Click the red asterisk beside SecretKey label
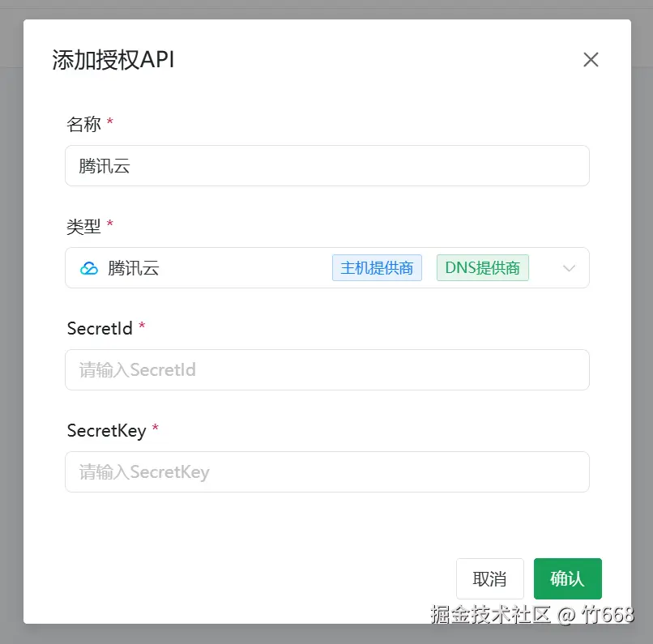 coord(156,429)
